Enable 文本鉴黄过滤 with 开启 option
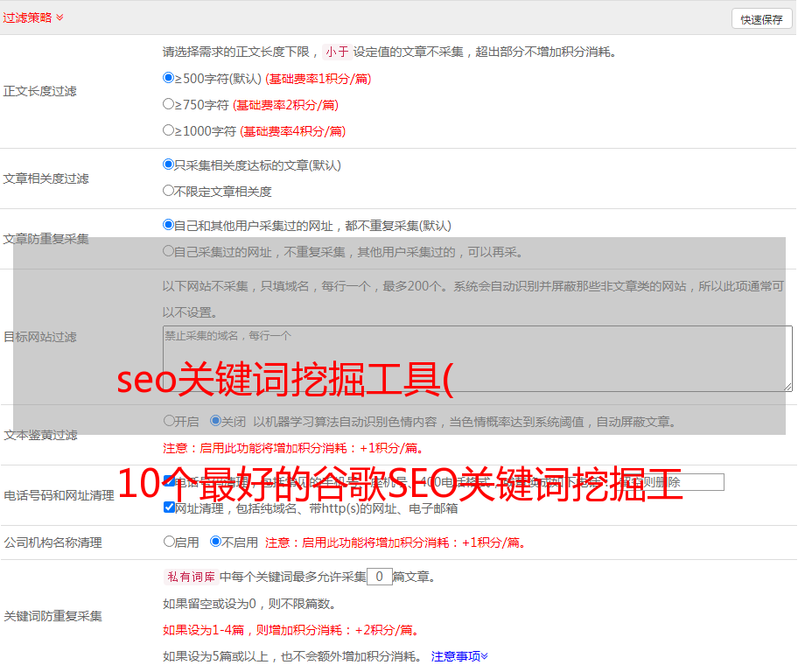798x672 pixels. (x=169, y=421)
